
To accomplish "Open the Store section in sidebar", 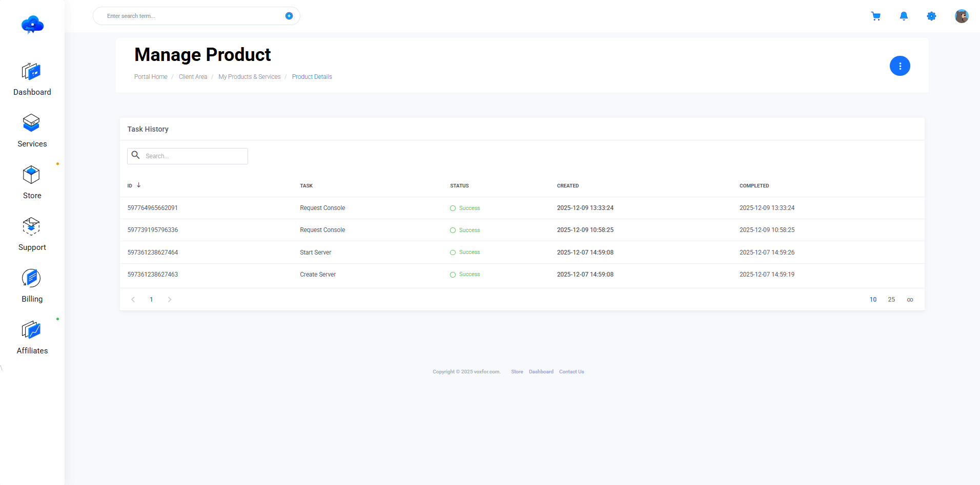I will 31,182.
